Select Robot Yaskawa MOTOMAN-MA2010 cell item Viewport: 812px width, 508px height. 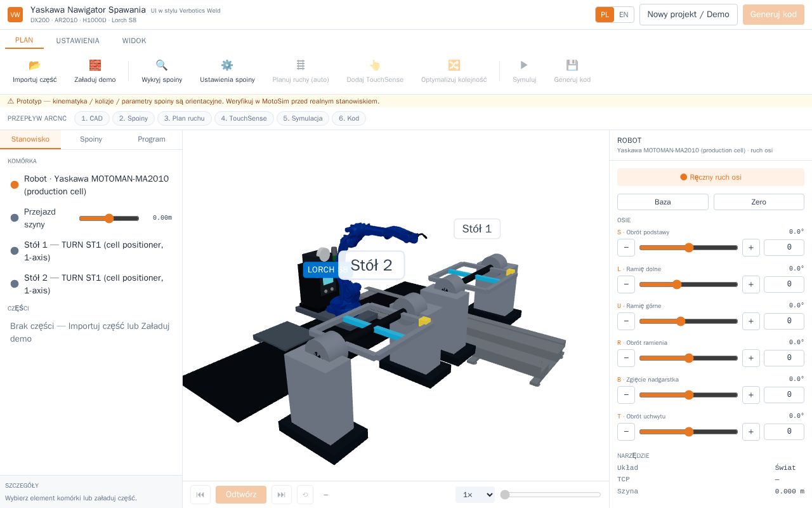[91, 185]
